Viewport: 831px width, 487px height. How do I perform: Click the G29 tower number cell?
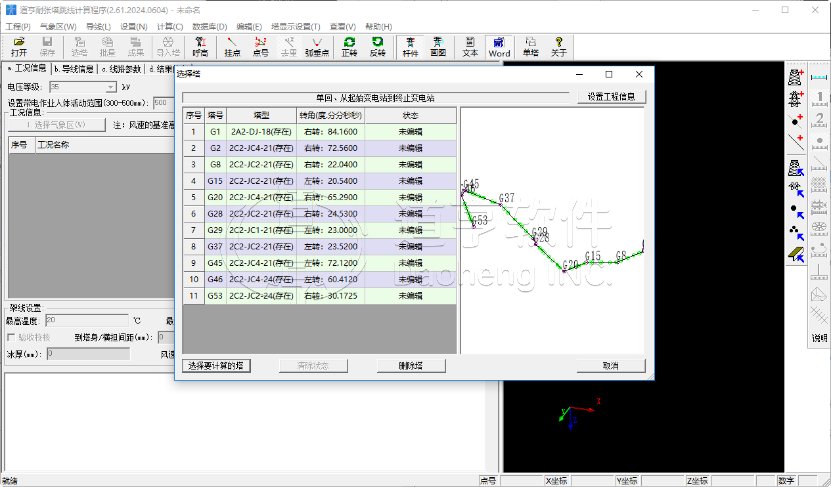(x=215, y=230)
